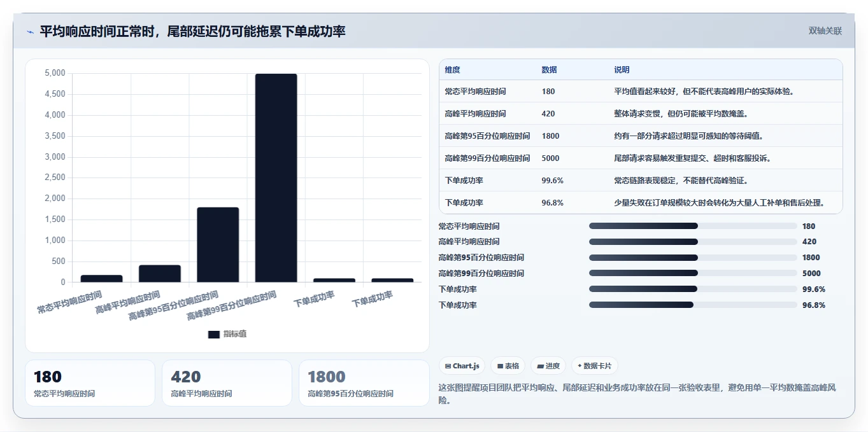Click the table's 99.6% data cell
This screenshot has height=432, width=868.
tap(552, 181)
